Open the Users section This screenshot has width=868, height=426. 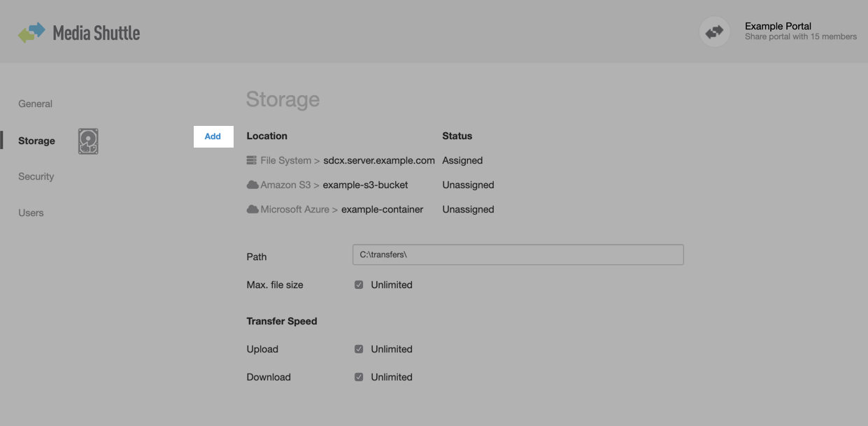click(x=31, y=213)
